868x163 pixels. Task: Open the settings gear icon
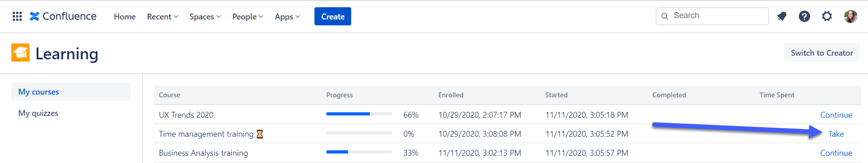coord(827,16)
